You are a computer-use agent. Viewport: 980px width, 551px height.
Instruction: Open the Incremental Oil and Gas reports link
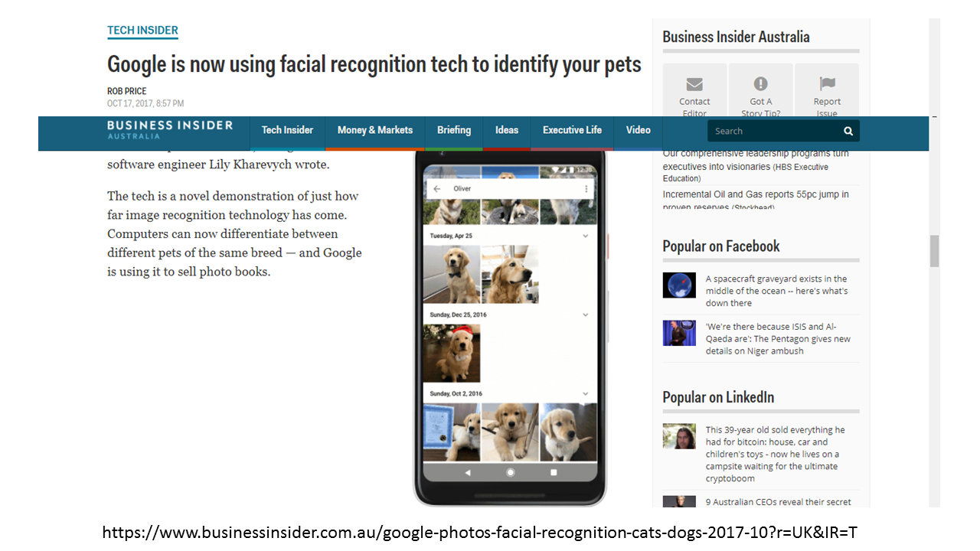point(756,200)
